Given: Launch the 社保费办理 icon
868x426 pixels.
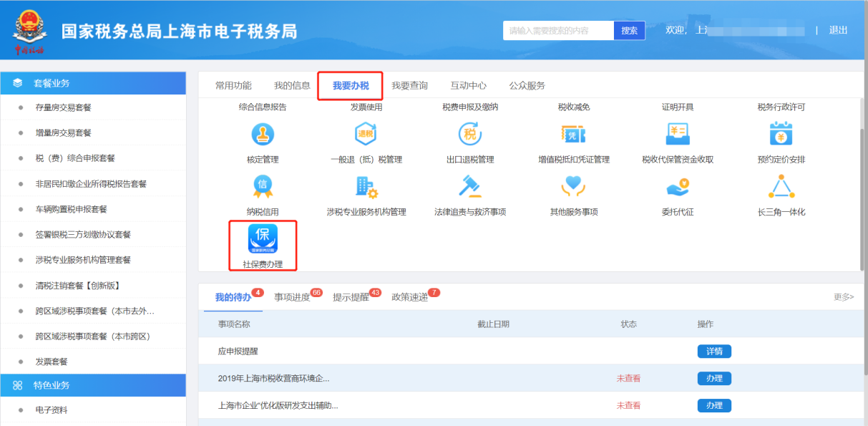Looking at the screenshot, I should (x=262, y=239).
